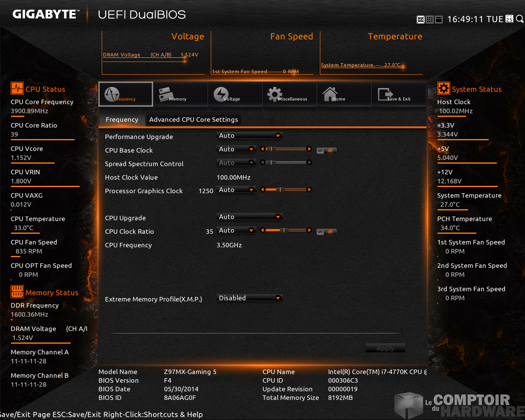Open the Miscellaneous gear section

coord(289,94)
